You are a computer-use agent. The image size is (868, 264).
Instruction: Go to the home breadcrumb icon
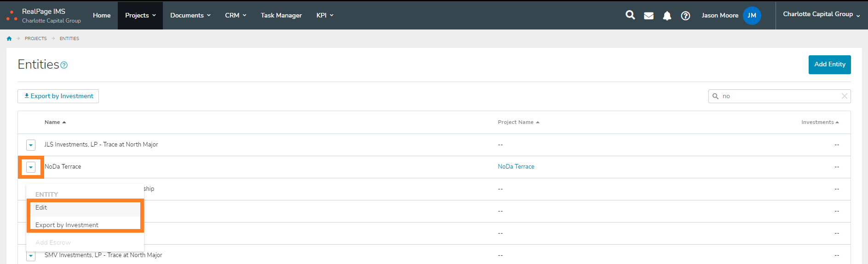[9, 39]
